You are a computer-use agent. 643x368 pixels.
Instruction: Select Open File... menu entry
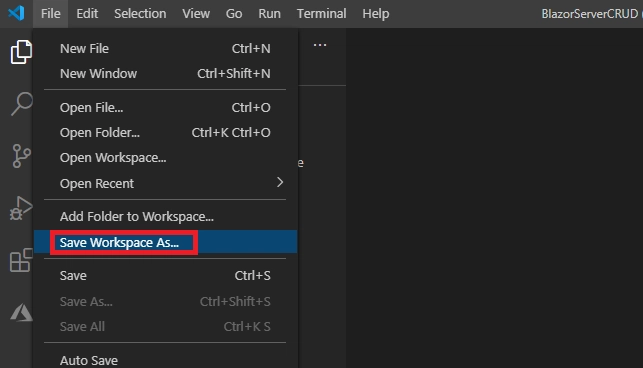coord(165,107)
